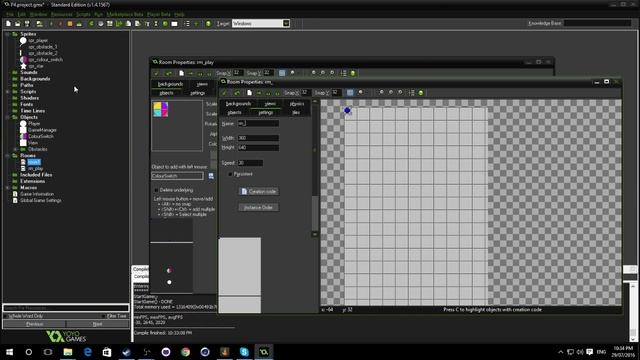Click the object picker icon beside ColourSwitch field
Viewport: 640px width, 360px height.
(211, 176)
